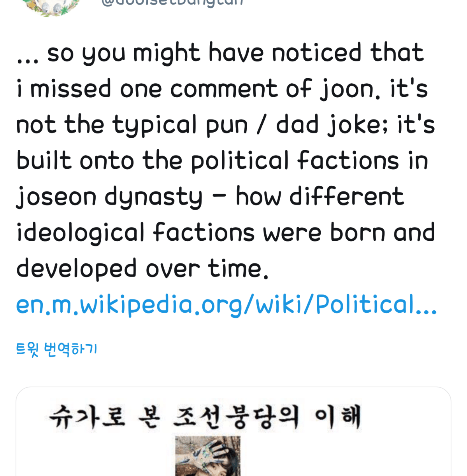Viewport: 467px width, 476px height.
Task: Tap the word "ideological" in the tweet
Action: point(81,233)
